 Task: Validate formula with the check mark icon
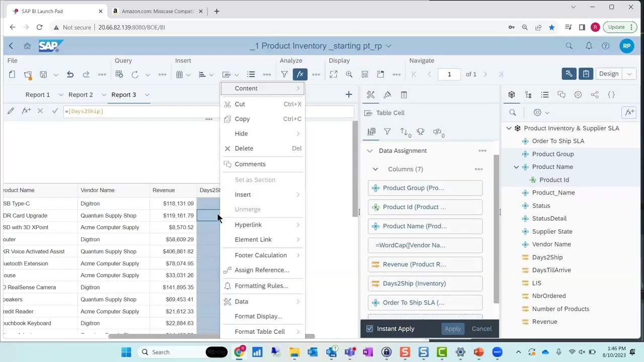[x=55, y=111]
